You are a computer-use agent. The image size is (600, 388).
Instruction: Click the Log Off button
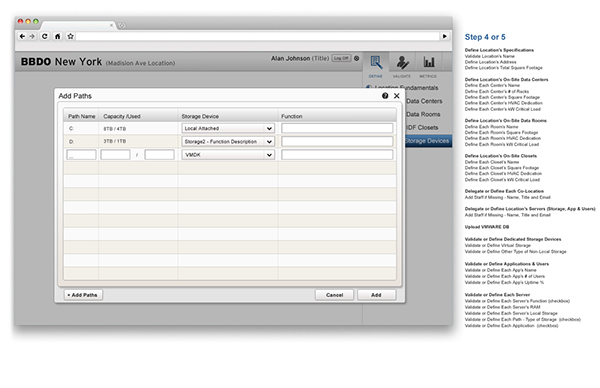(x=341, y=58)
